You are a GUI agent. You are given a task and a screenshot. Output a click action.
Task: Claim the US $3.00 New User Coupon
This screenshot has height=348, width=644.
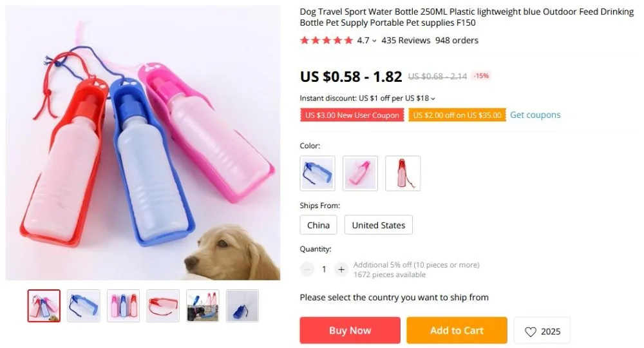(x=352, y=115)
